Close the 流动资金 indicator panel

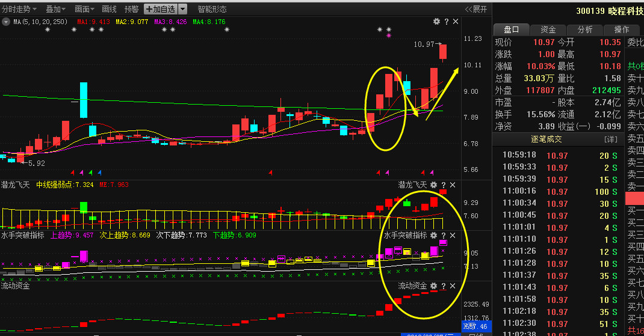click(453, 286)
